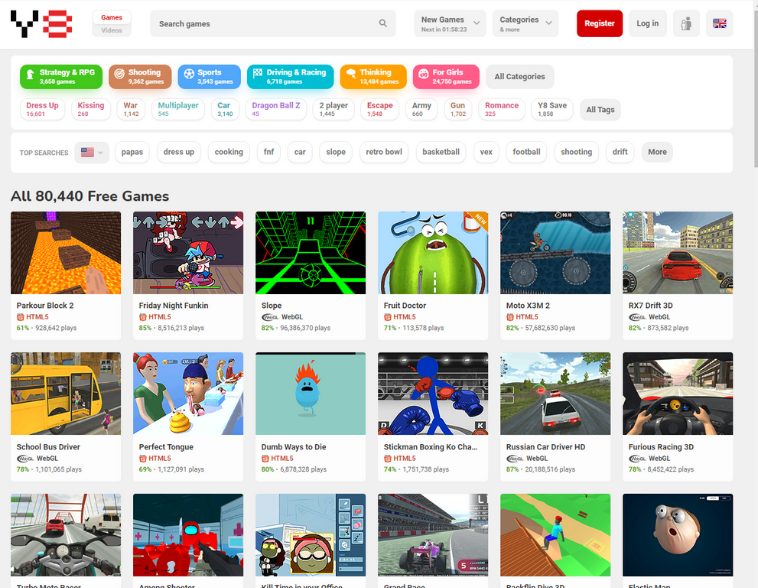The image size is (758, 588).
Task: Click the Perfect Tongue title
Action: click(x=166, y=447)
